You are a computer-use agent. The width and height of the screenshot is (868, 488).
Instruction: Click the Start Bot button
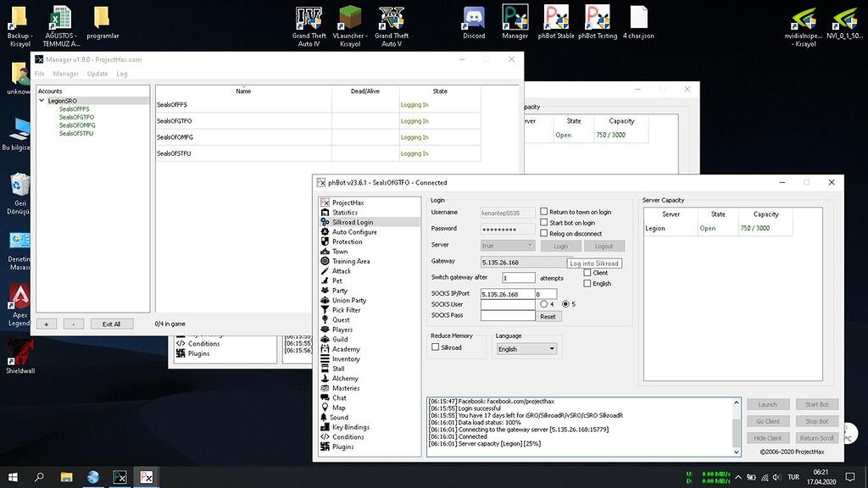(x=817, y=404)
